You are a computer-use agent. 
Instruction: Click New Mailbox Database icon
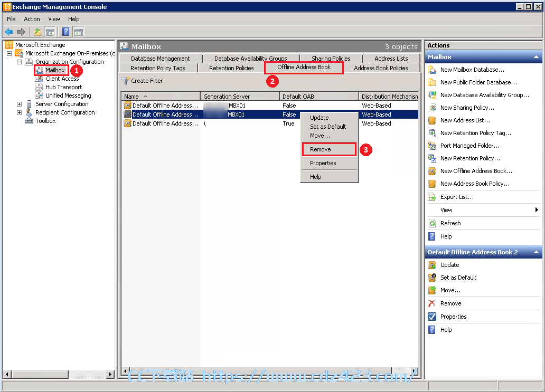point(432,70)
